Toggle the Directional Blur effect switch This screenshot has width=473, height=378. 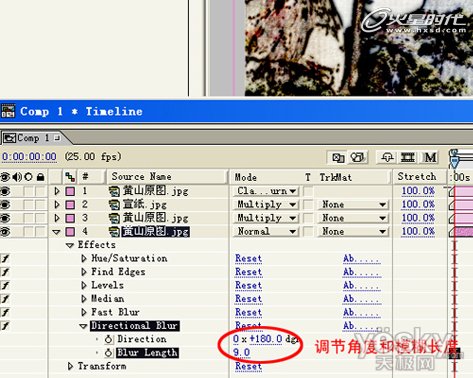(x=5, y=326)
